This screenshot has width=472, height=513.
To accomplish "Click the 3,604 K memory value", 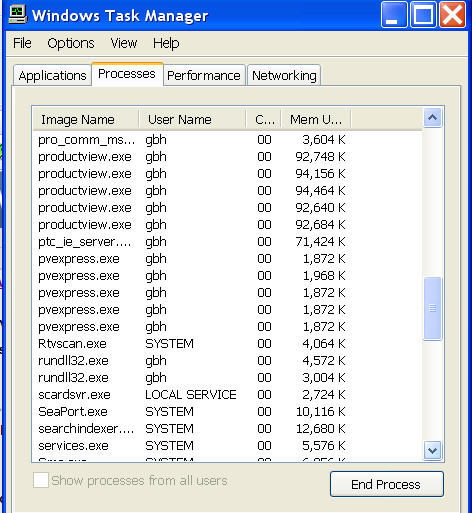I will [324, 140].
